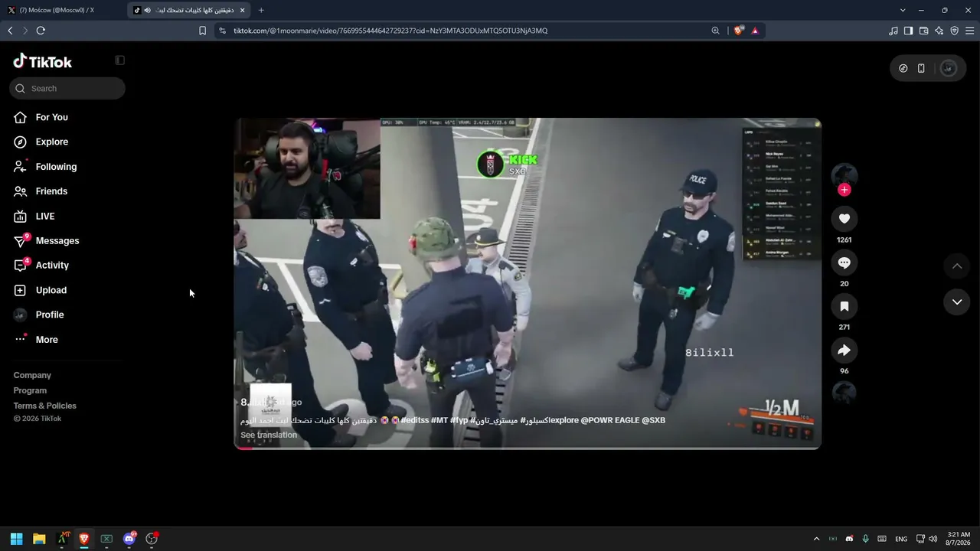
Task: Open the creator's avatar beside the video
Action: coord(844,175)
